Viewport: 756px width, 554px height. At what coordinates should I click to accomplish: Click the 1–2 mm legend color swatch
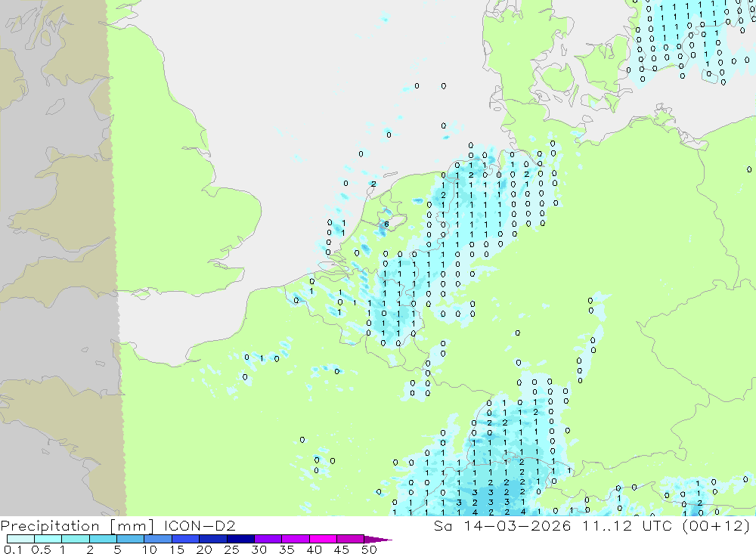[75, 539]
